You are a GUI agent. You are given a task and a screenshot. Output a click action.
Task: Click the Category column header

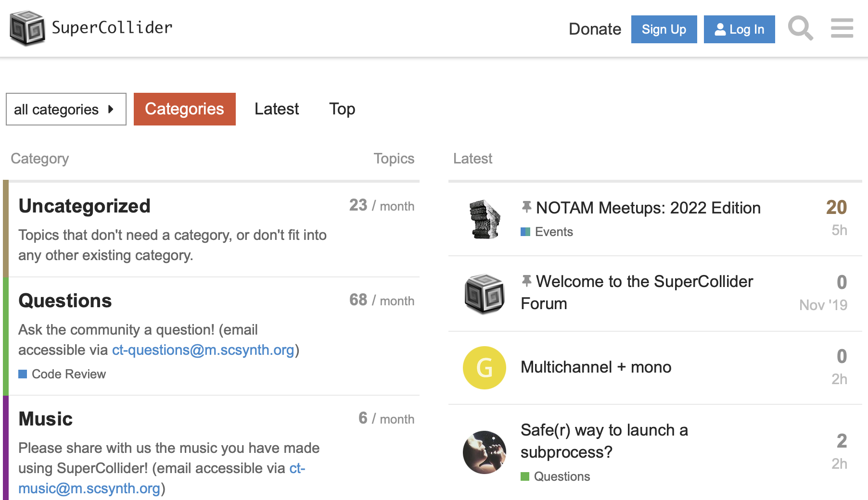click(x=40, y=159)
